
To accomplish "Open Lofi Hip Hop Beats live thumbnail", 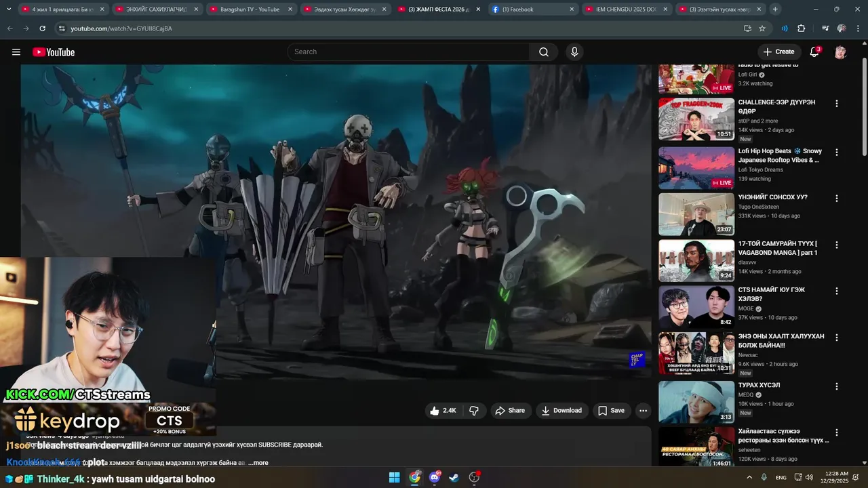I will click(x=696, y=168).
